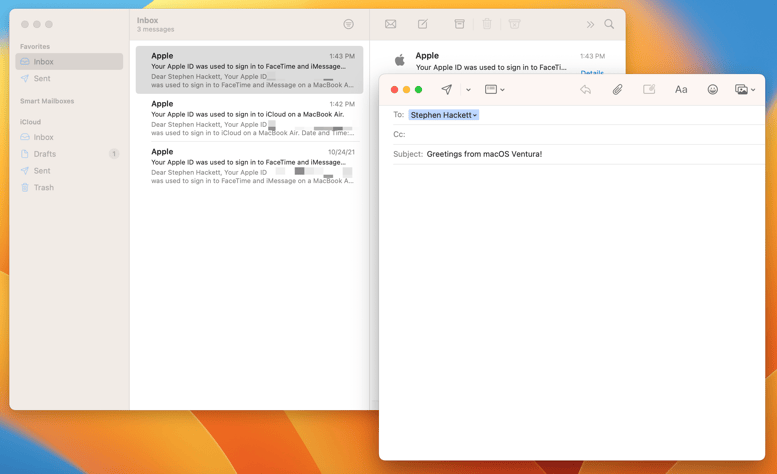Move the message to junk with junk icon
The image size is (777, 474).
pos(514,24)
